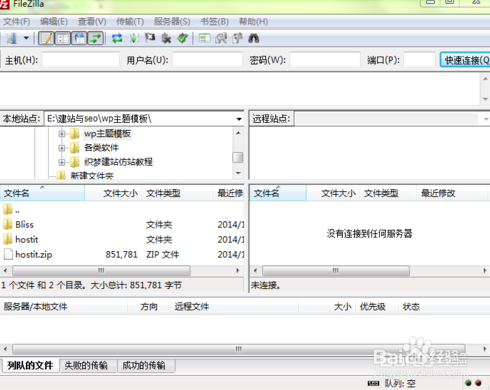Select the Bliss folder
490x390 pixels.
[x=18, y=225]
